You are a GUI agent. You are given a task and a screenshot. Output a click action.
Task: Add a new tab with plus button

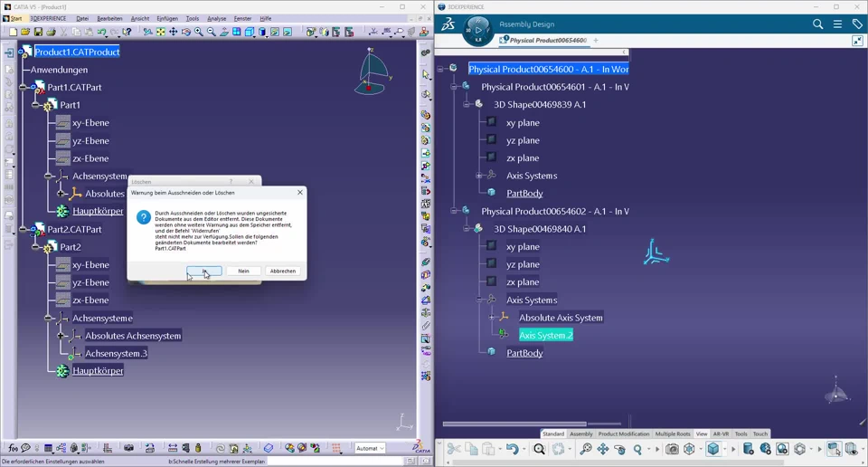click(x=596, y=41)
